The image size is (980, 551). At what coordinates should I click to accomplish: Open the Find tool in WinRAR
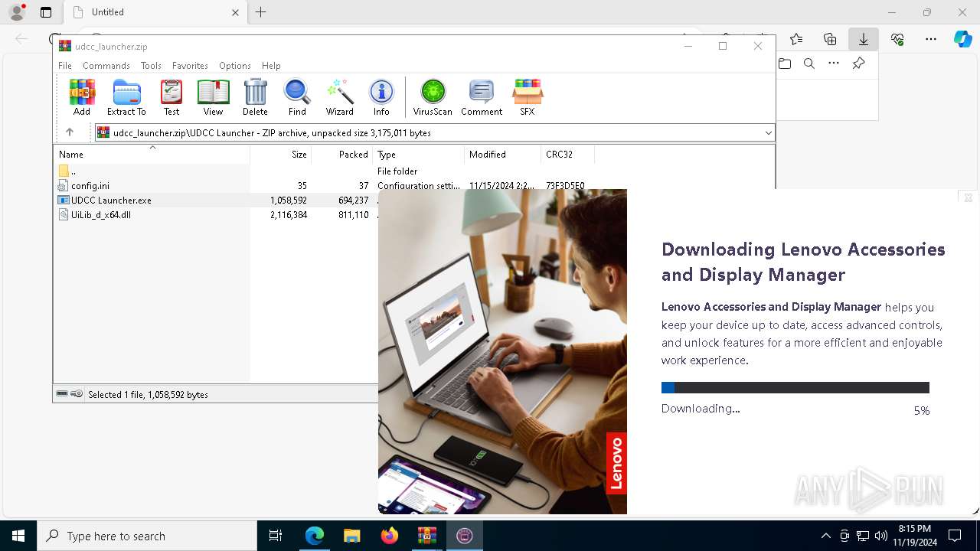click(297, 97)
